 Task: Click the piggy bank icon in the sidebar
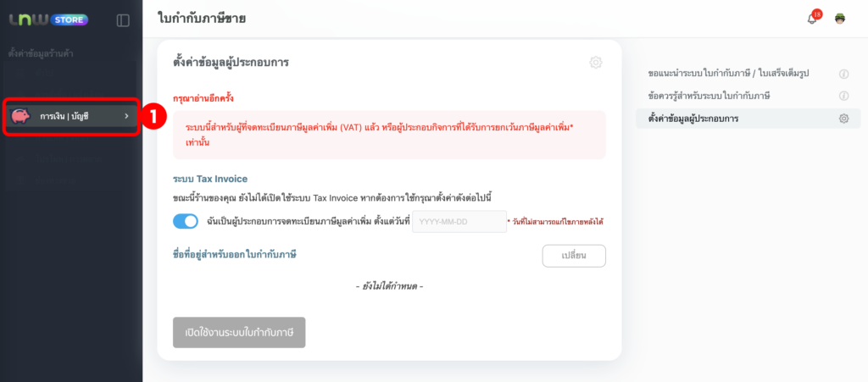21,116
